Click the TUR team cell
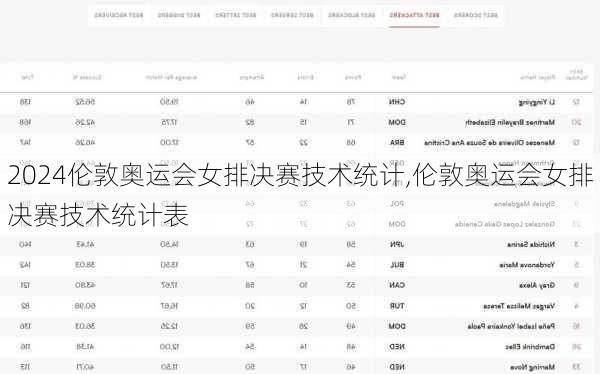The width and height of the screenshot is (600, 374). pyautogui.click(x=397, y=306)
